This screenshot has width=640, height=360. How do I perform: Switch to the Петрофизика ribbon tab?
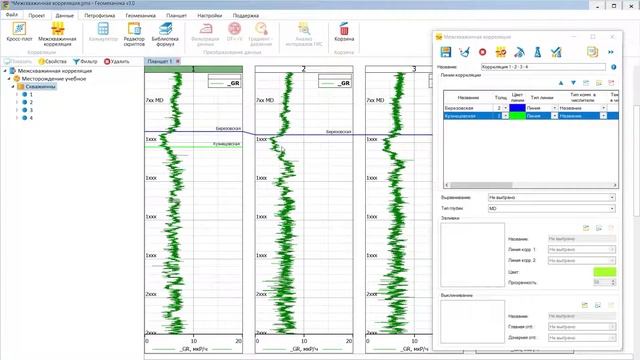click(x=99, y=16)
